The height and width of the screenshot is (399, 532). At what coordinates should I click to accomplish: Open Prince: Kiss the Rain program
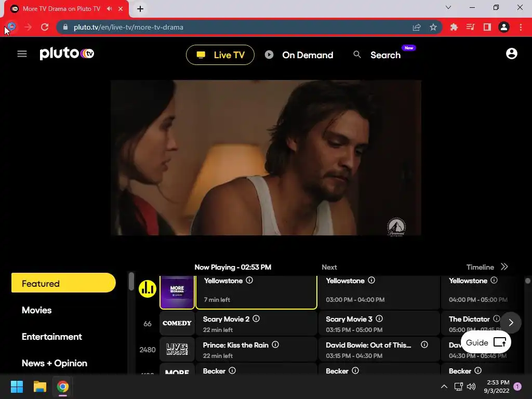(x=257, y=350)
